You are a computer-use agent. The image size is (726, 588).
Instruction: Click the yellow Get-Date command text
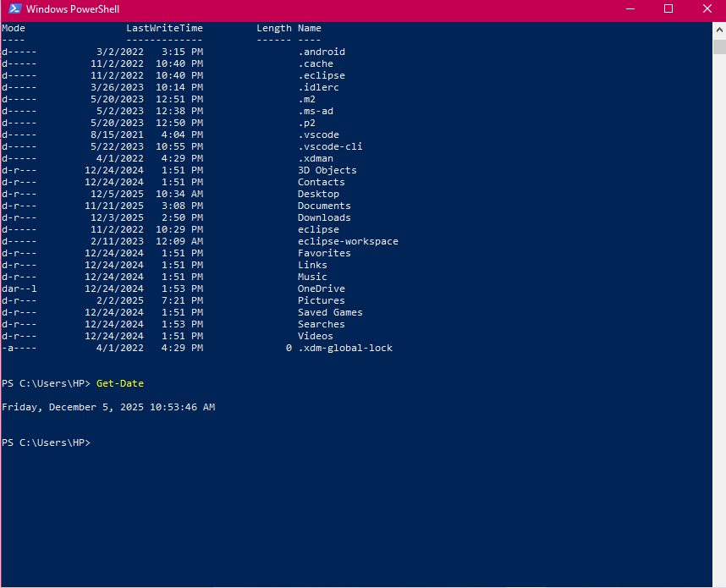120,383
